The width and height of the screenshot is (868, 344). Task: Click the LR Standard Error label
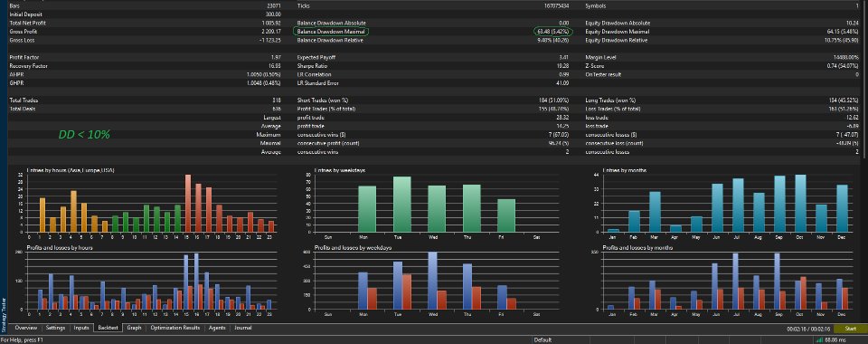tap(316, 83)
